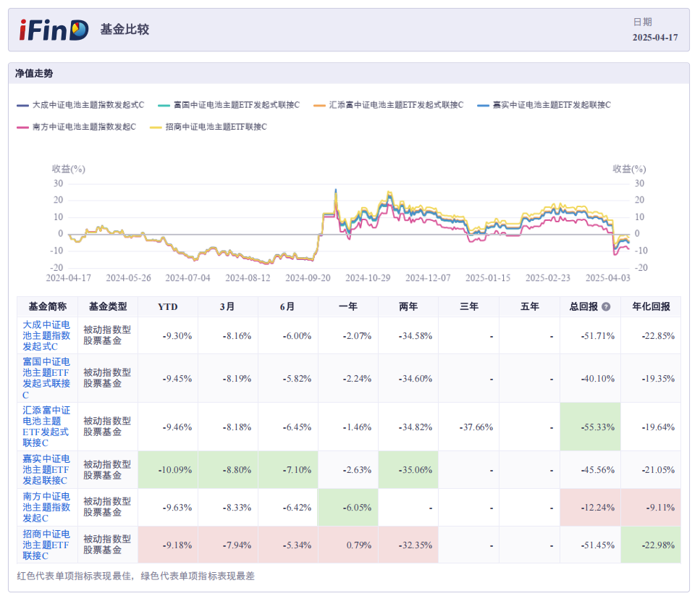Click the -51.71% total return cell
This screenshot has height=604, width=700.
tap(590, 336)
